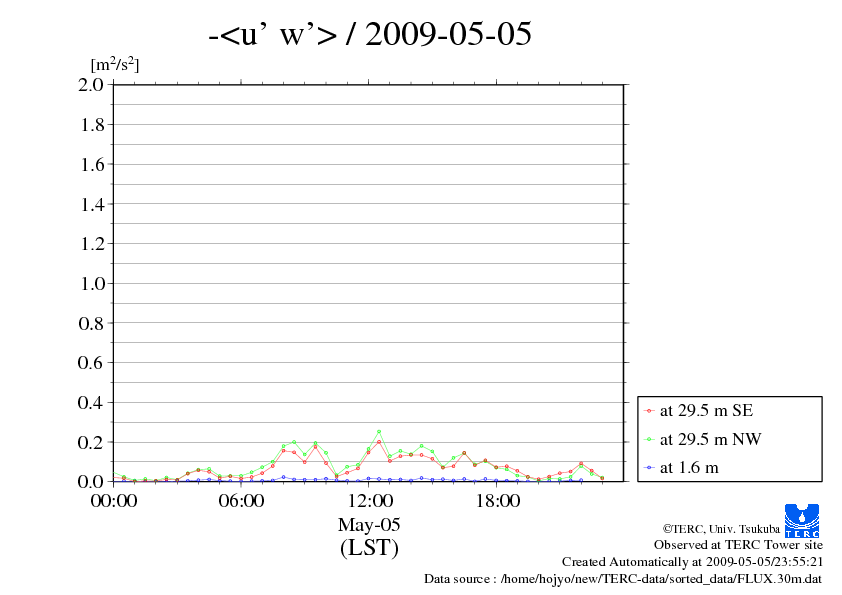Image resolution: width=842 pixels, height=595 pixels.
Task: Click the y-axis label 0.0
Action: (x=91, y=481)
